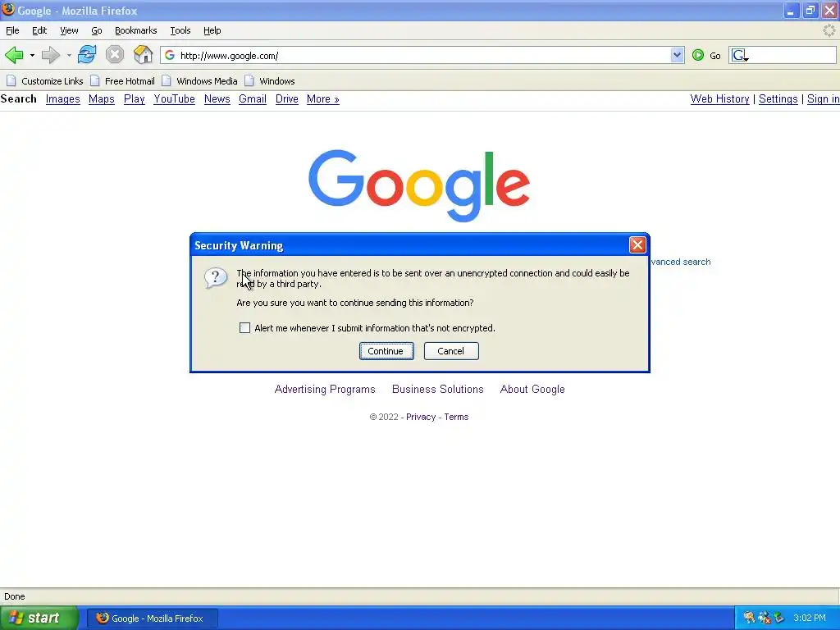
Task: Open the Play link
Action: pyautogui.click(x=134, y=99)
